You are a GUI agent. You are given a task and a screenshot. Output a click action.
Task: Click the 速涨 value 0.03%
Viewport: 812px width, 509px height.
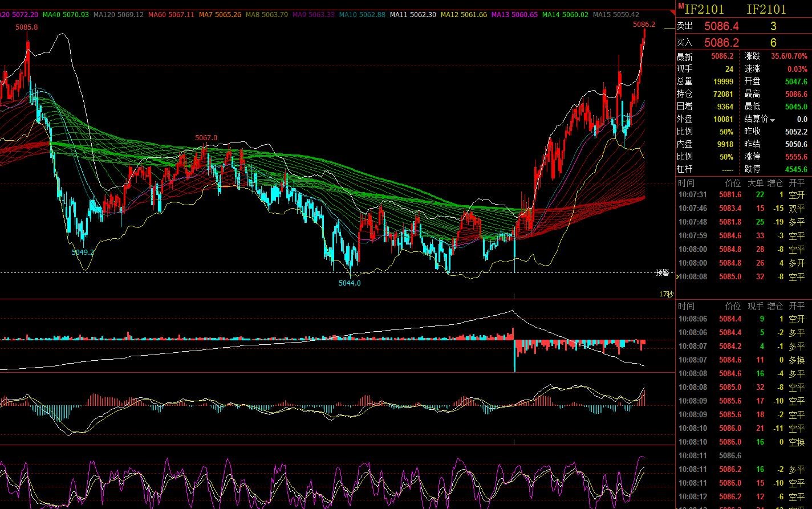point(798,69)
